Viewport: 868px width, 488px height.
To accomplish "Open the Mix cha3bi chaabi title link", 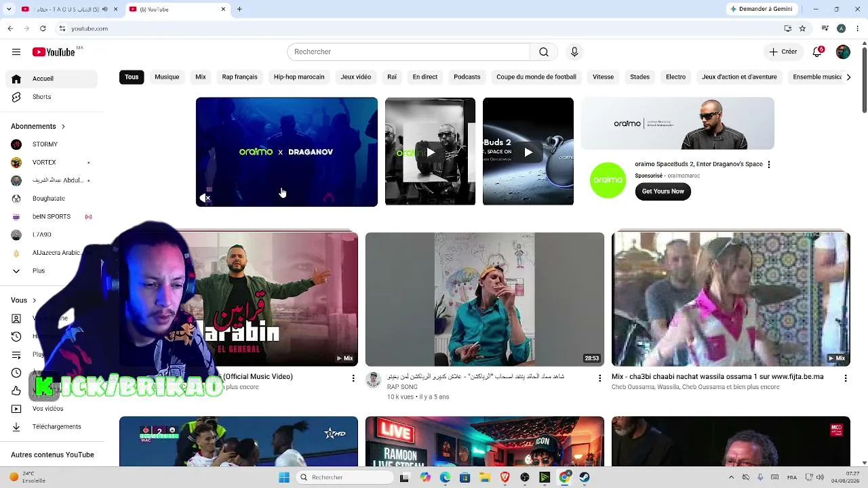I will point(717,377).
